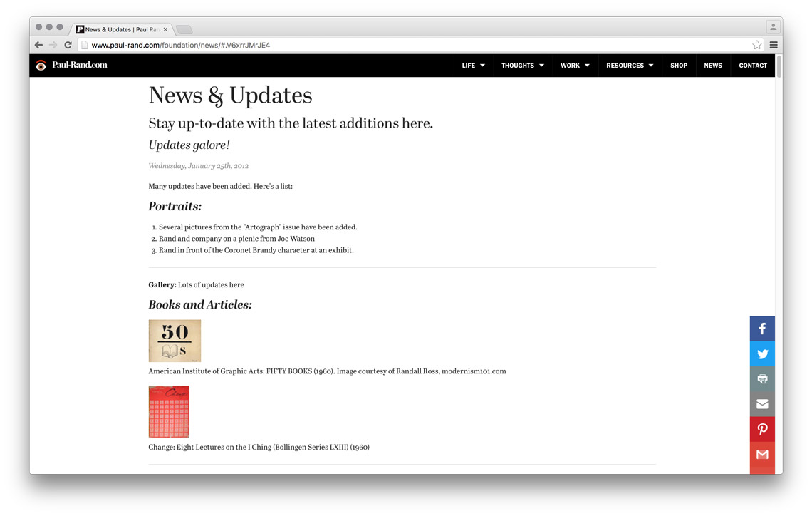Open the red Change book cover thumbnail
Viewport: 812px width, 516px height.
tap(169, 412)
